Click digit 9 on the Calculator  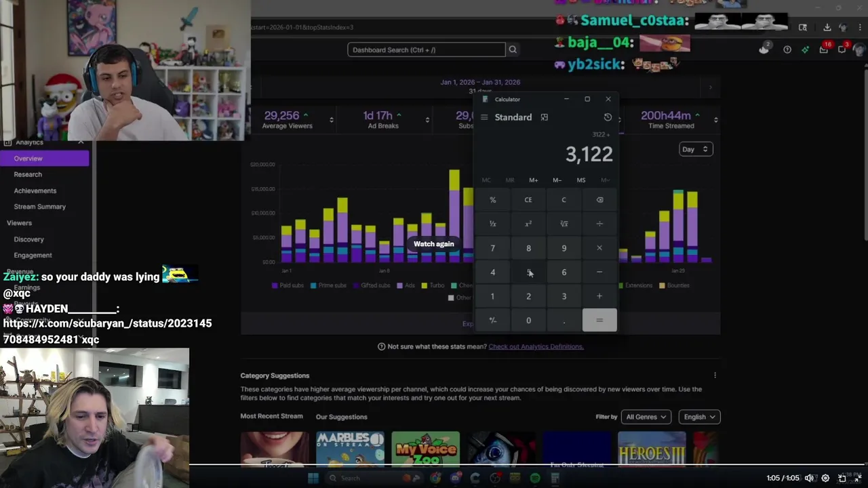(564, 248)
